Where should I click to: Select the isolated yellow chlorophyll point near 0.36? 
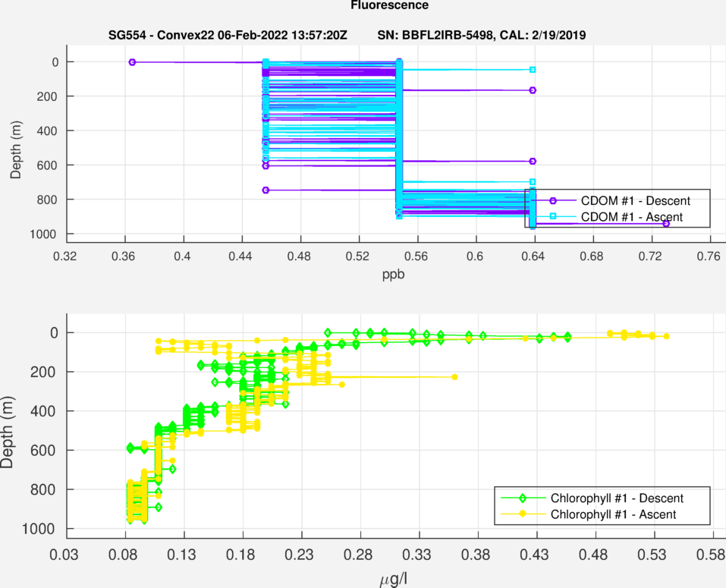coord(454,377)
